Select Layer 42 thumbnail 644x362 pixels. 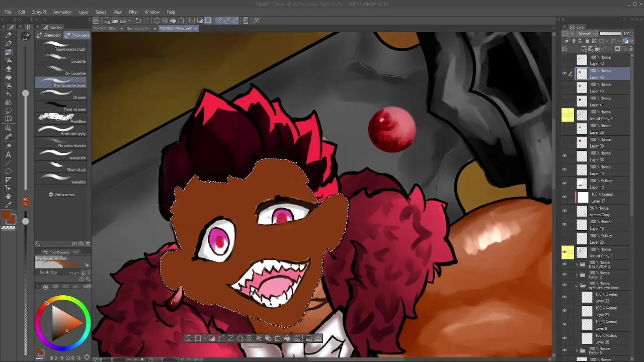coord(582,60)
